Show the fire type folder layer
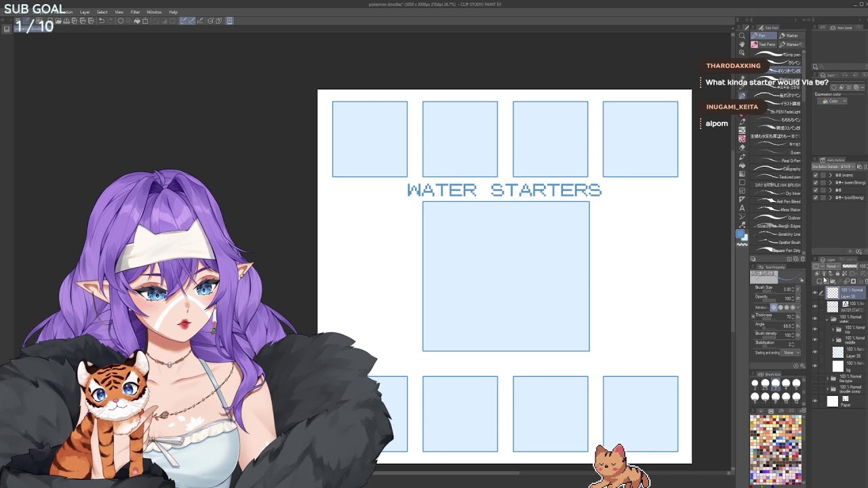868x488 pixels. click(x=815, y=378)
